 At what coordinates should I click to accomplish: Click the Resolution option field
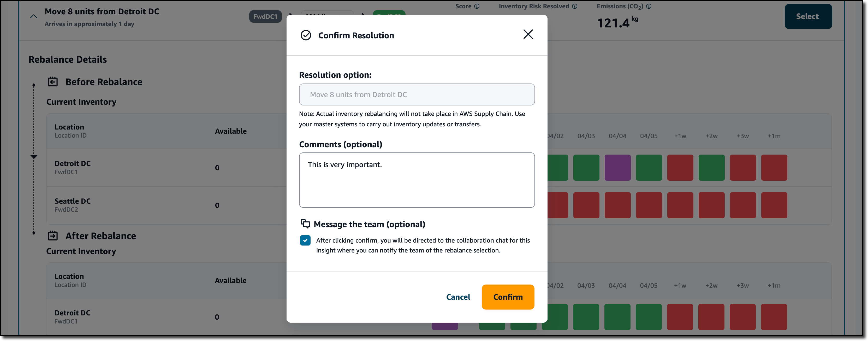tap(417, 94)
